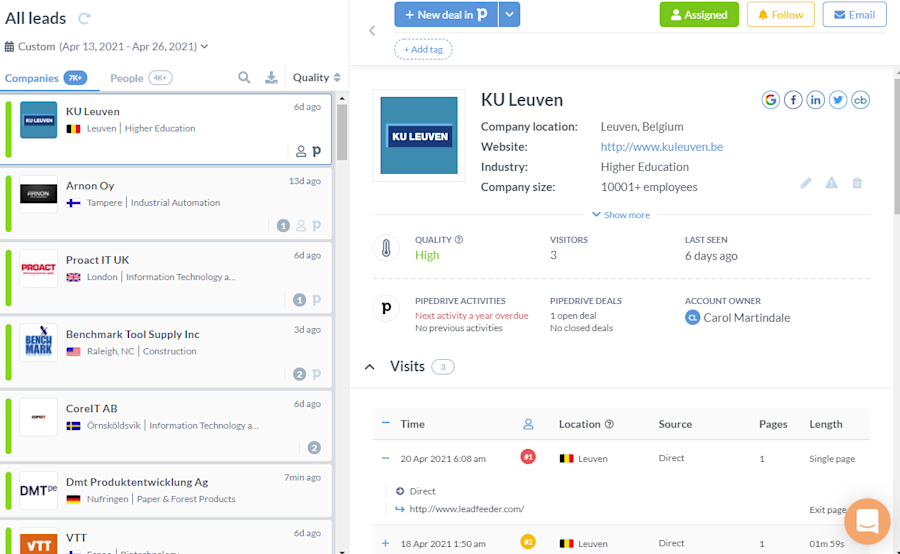Screen dimensions: 900x554
Task: Click the Source column header
Action: pos(675,424)
